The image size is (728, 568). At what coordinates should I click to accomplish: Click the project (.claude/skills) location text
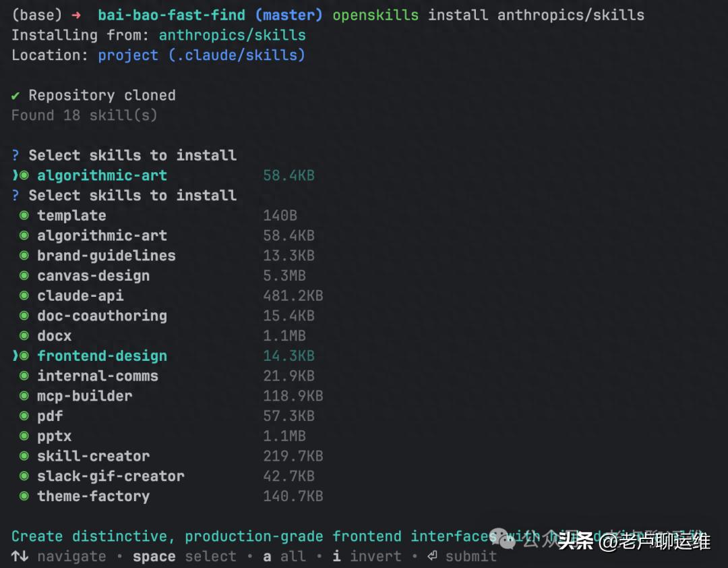coord(202,55)
